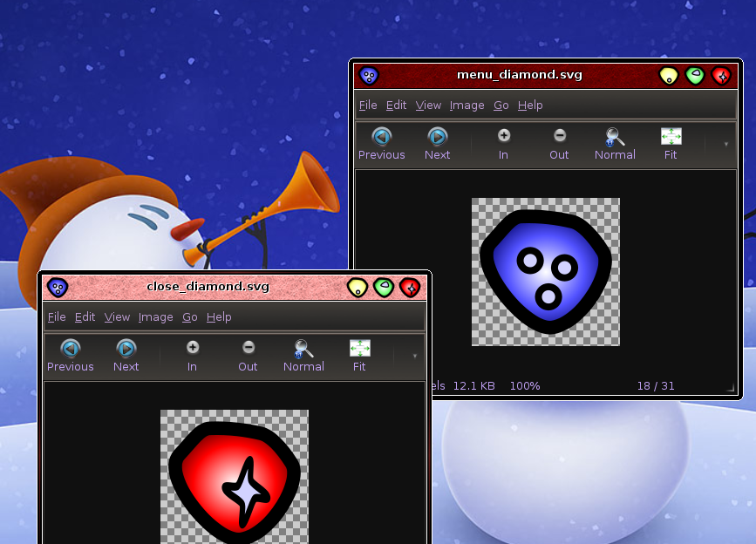The width and height of the screenshot is (756, 544).
Task: Open blue window menu icon of close_diamond.svg
Action: (58, 288)
